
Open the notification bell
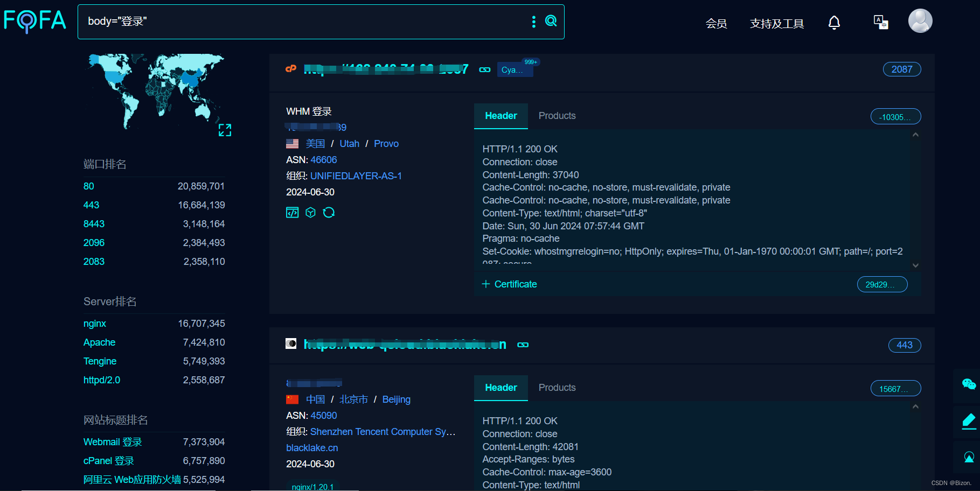point(833,23)
